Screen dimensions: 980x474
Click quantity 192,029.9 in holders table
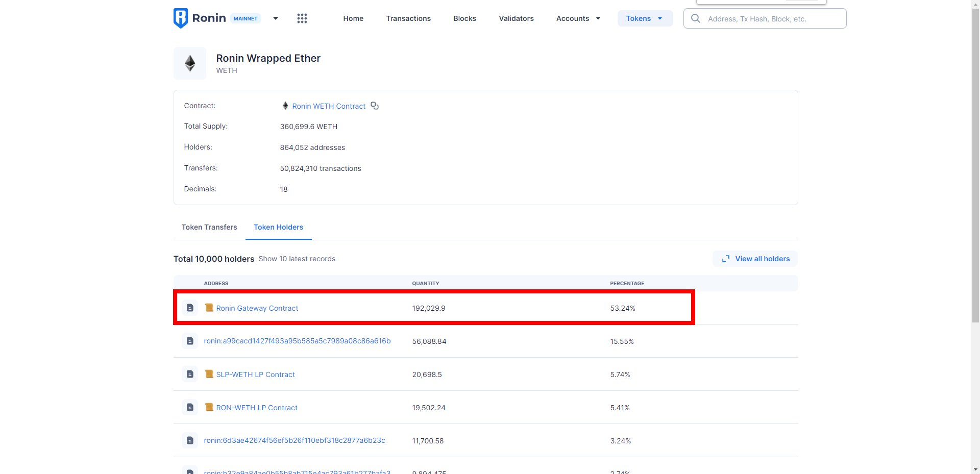(429, 308)
